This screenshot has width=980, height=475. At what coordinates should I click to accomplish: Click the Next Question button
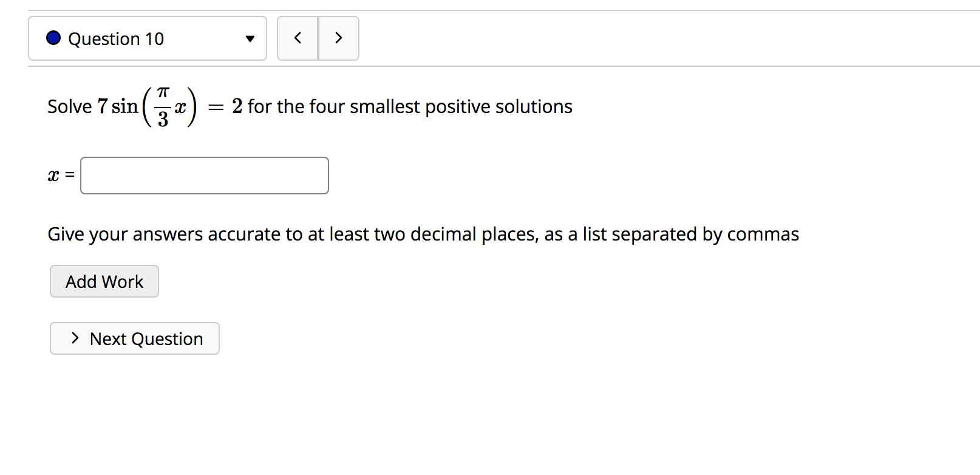(134, 338)
